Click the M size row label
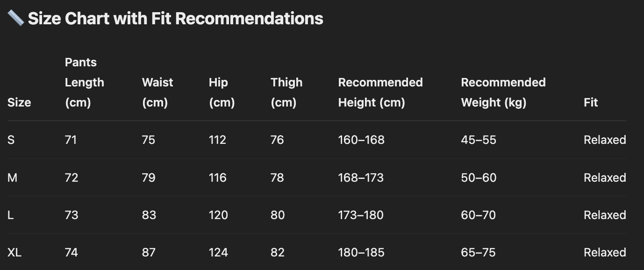 pyautogui.click(x=13, y=178)
